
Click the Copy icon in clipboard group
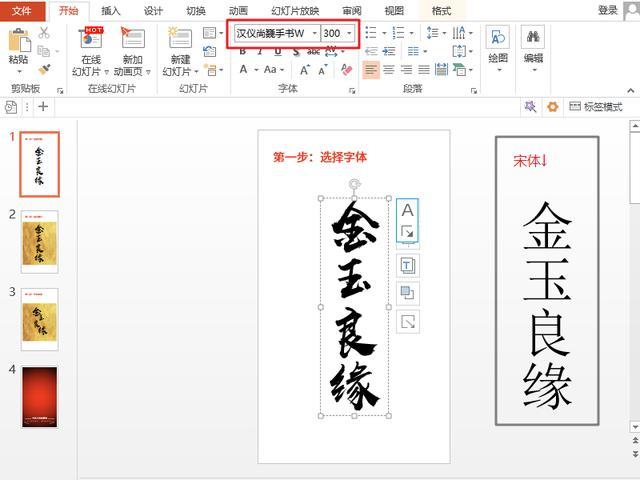tap(44, 51)
